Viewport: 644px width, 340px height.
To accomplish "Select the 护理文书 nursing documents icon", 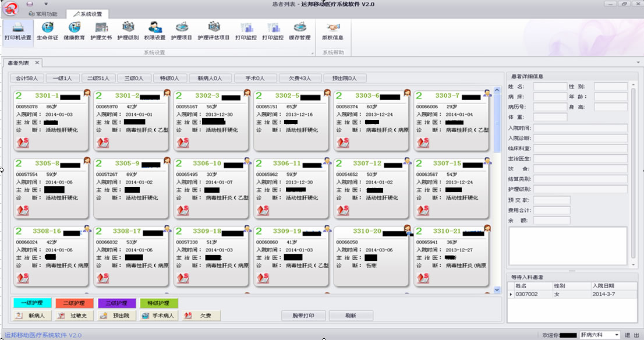I will point(101,31).
